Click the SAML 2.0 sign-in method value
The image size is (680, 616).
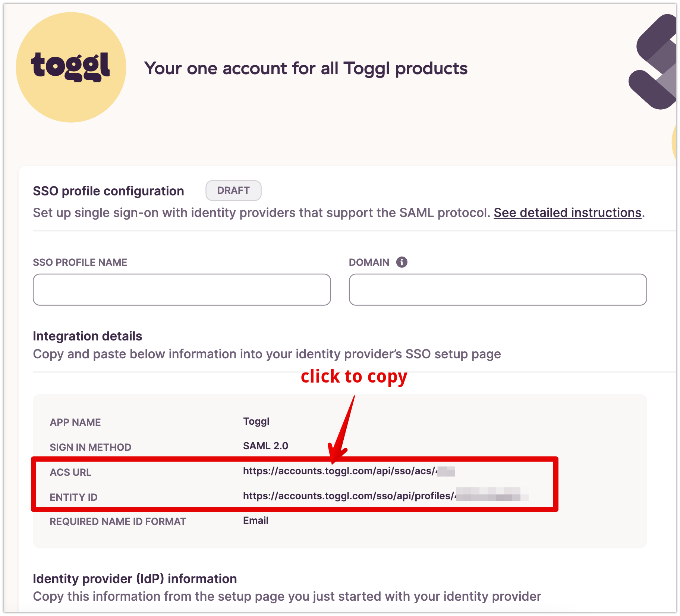pos(265,446)
